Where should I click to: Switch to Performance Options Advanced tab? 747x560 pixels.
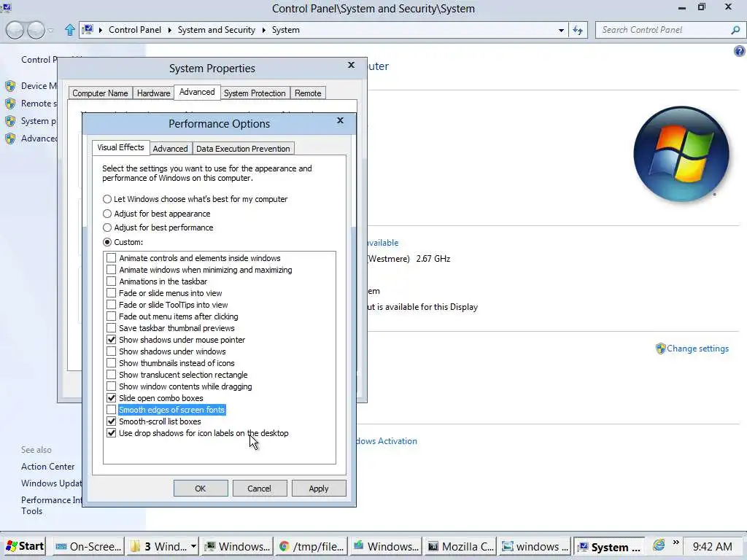coord(170,149)
